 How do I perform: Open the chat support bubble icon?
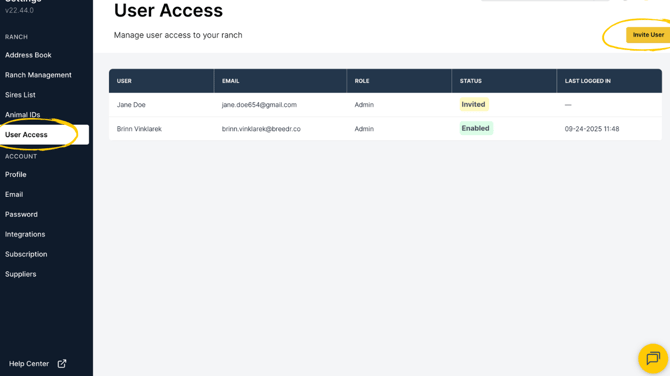[652, 358]
